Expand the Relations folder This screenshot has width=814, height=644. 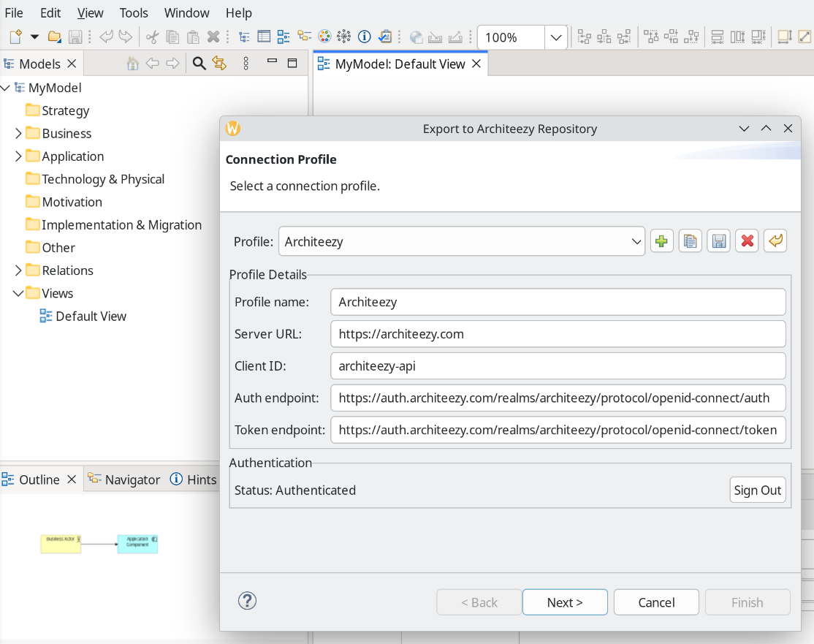click(18, 270)
